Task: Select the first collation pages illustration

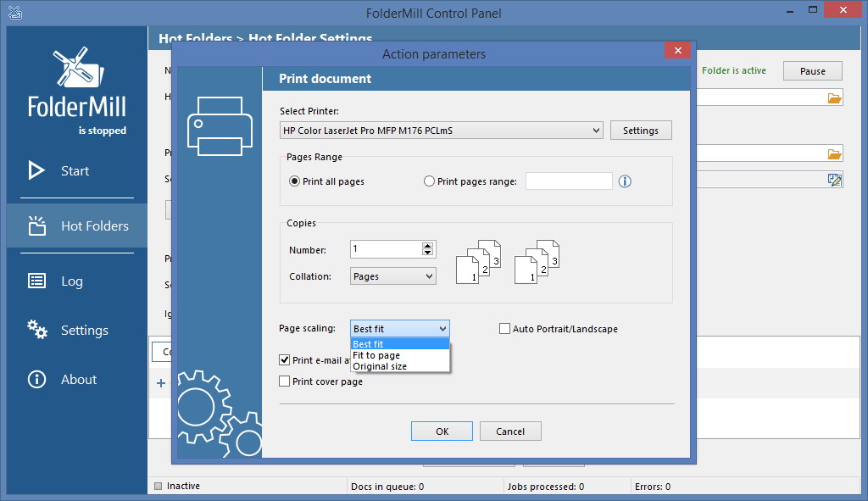Action: (x=478, y=262)
